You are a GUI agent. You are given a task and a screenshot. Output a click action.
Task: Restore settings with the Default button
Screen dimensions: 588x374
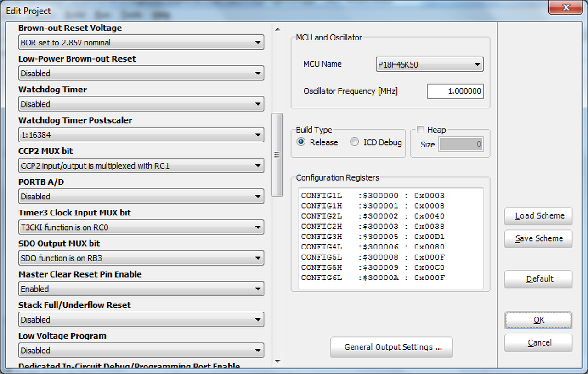coord(538,279)
